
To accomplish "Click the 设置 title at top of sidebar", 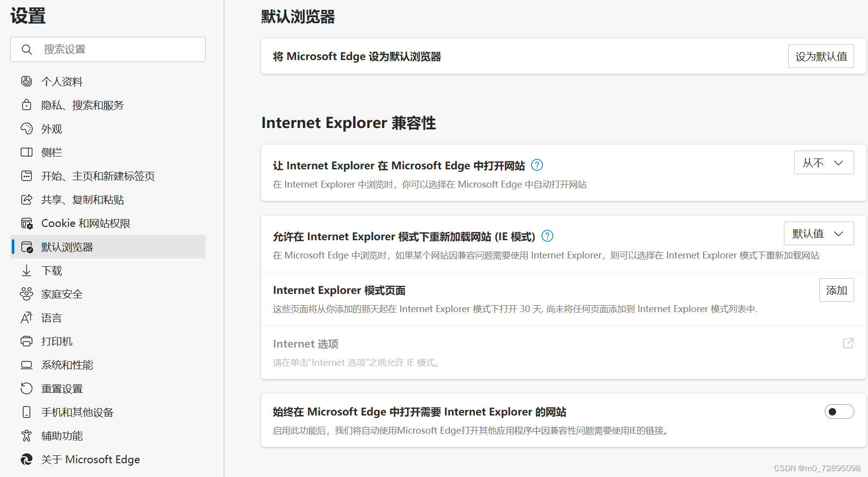I will tap(28, 16).
